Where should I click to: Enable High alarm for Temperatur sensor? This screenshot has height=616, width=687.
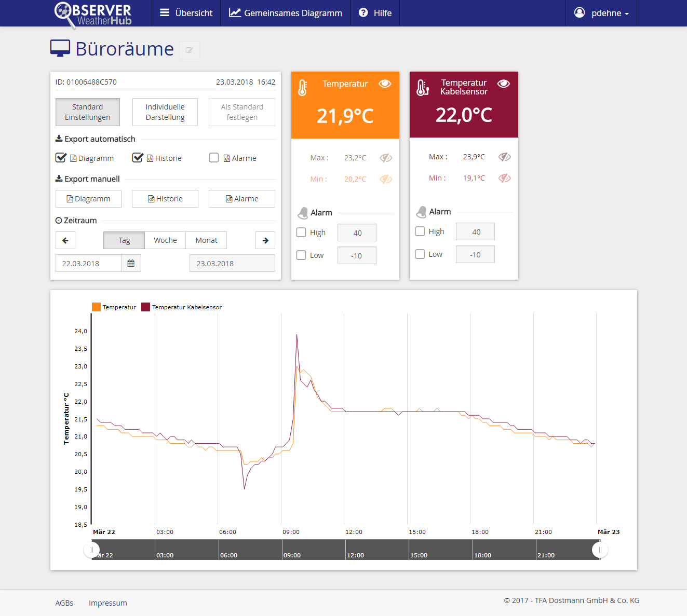[301, 232]
